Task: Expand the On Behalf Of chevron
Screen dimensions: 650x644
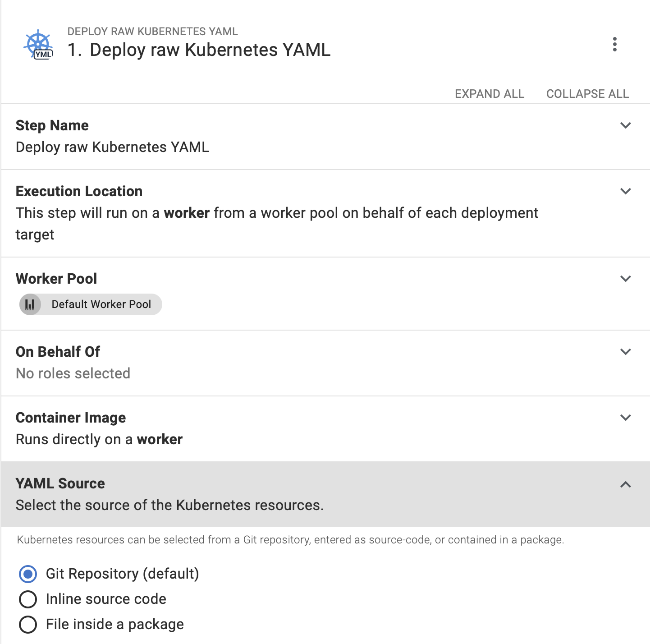Action: [x=625, y=352]
